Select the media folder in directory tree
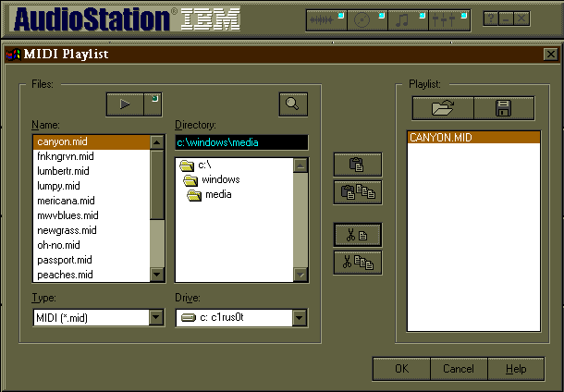The image size is (564, 392). click(218, 194)
